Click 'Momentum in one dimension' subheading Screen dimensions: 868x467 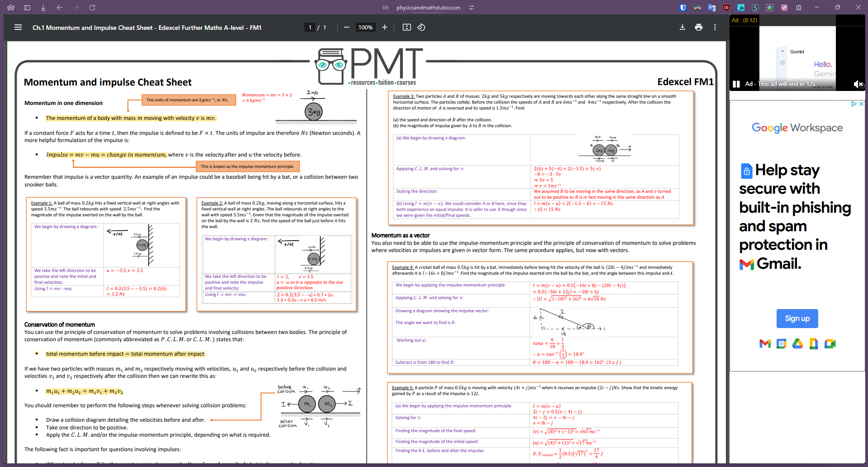(63, 103)
